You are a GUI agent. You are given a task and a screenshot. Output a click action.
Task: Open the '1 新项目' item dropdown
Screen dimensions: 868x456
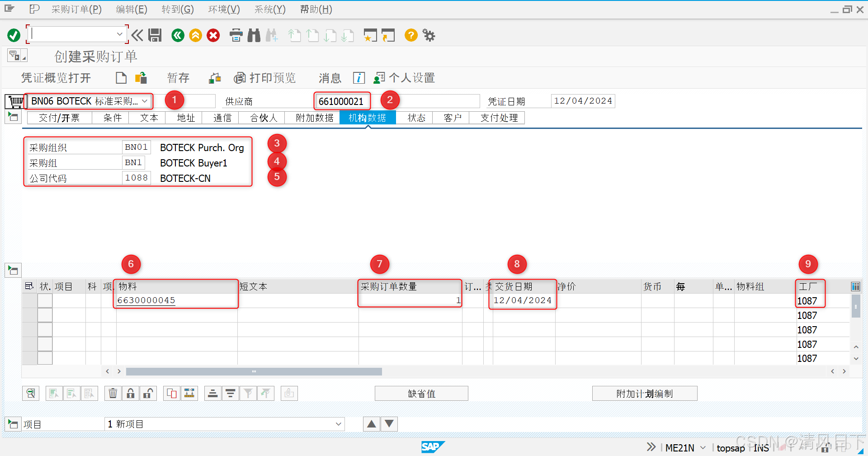338,424
